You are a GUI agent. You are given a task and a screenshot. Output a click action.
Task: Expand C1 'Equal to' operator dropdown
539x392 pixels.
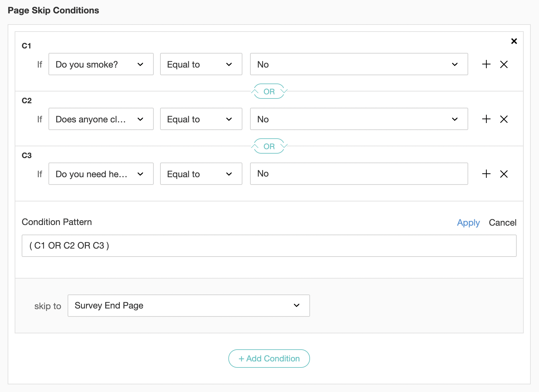coord(201,64)
